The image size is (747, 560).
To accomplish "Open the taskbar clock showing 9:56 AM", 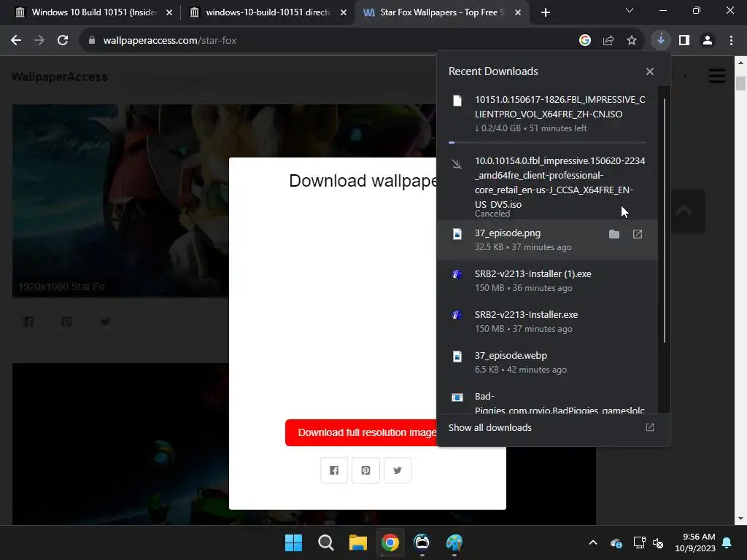I will tap(695, 542).
